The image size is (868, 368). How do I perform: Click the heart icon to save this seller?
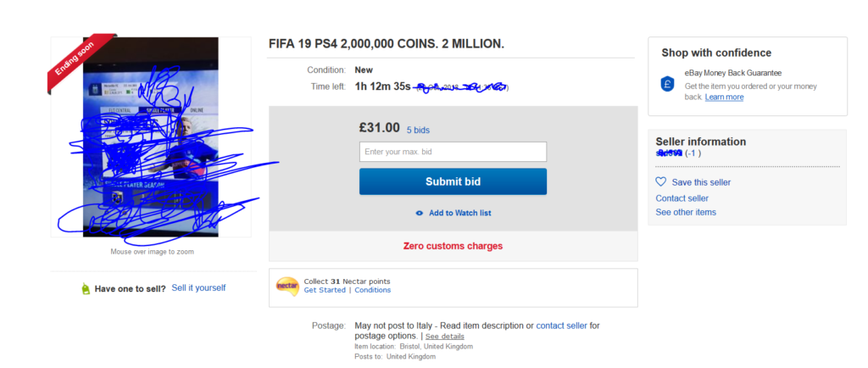click(x=661, y=181)
